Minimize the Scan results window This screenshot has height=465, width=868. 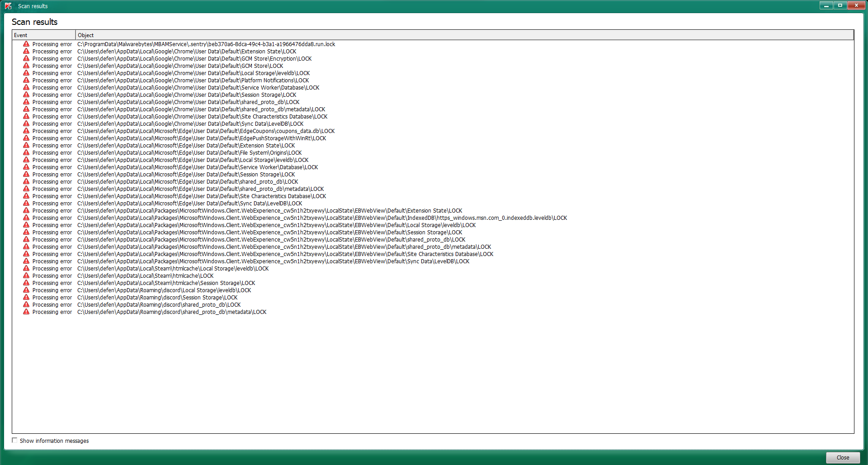click(x=826, y=5)
